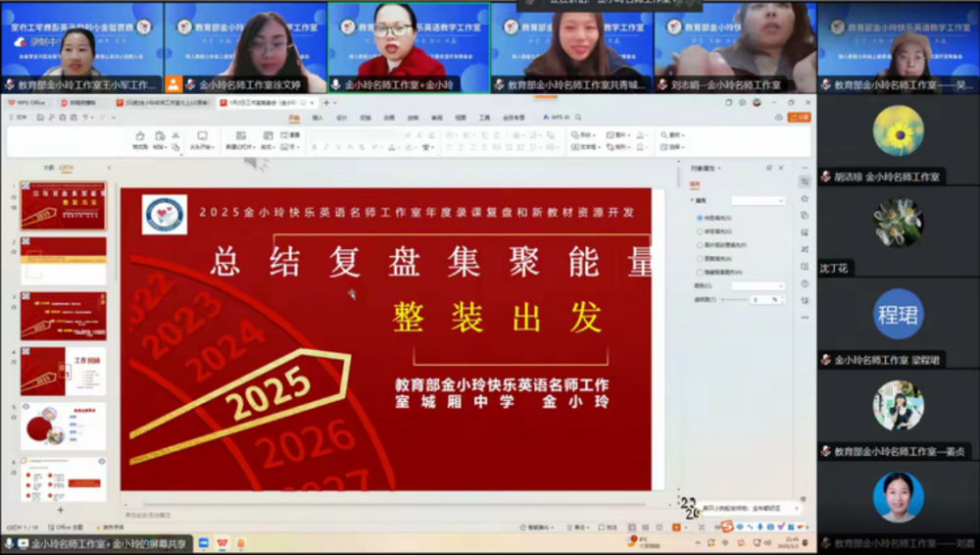
Task: Open the color dropdown in properties panel
Action: [759, 285]
